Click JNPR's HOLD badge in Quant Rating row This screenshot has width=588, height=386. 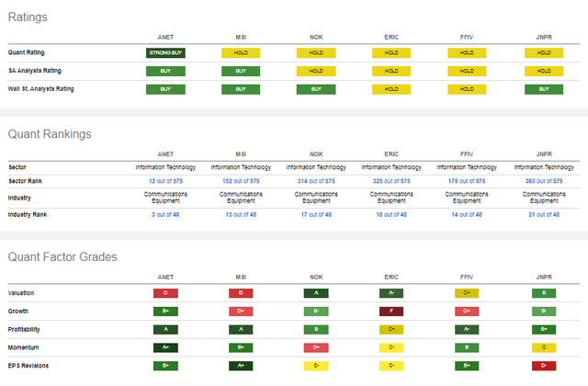click(x=544, y=53)
